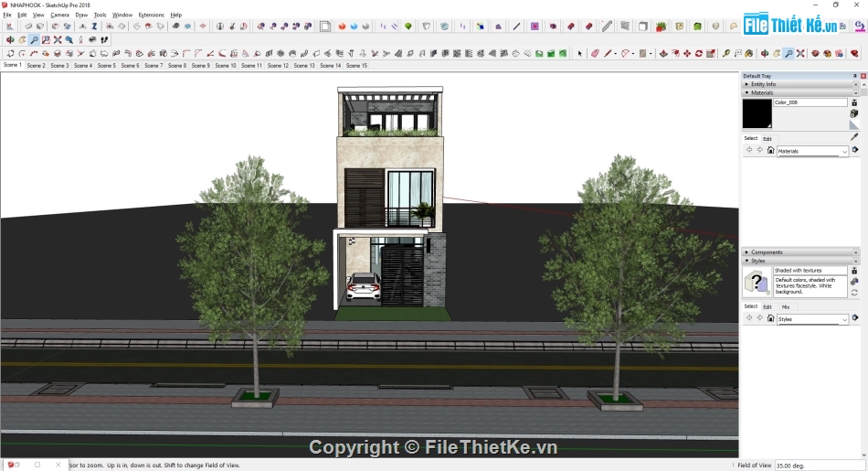Open the Mix tab in Styles panel

pos(786,306)
